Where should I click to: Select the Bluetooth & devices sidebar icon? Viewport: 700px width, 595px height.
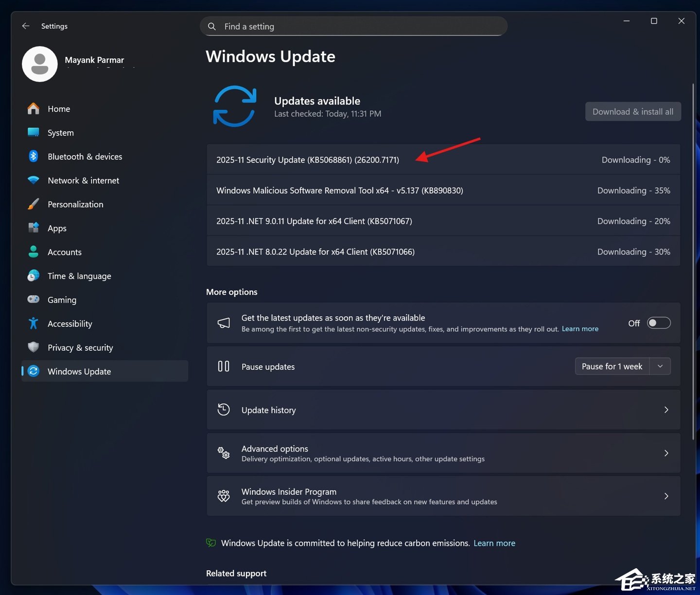[x=33, y=156]
